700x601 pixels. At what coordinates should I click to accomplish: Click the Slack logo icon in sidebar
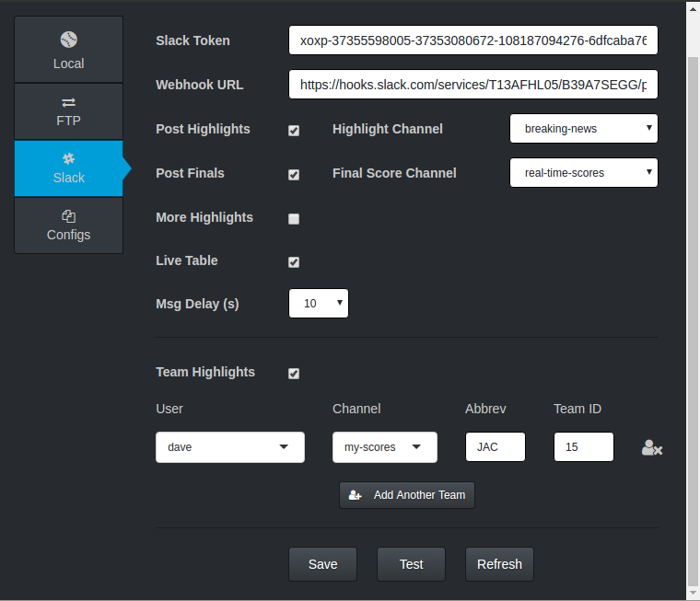(68, 159)
